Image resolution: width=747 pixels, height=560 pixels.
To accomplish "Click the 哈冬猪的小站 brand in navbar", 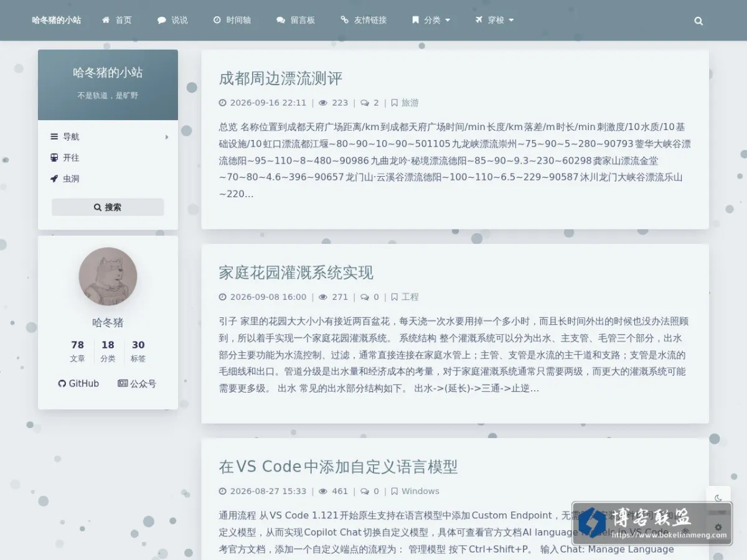I will (57, 20).
